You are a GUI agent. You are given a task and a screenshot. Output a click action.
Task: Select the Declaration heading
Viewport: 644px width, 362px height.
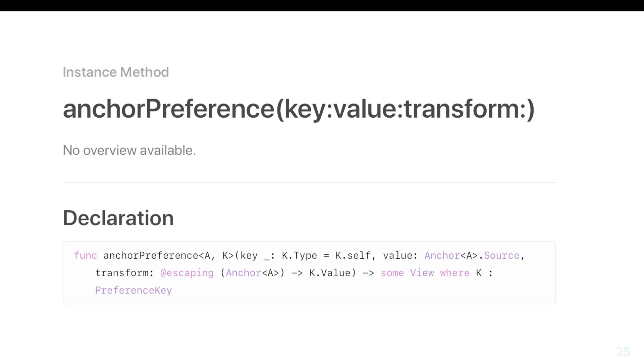(118, 218)
